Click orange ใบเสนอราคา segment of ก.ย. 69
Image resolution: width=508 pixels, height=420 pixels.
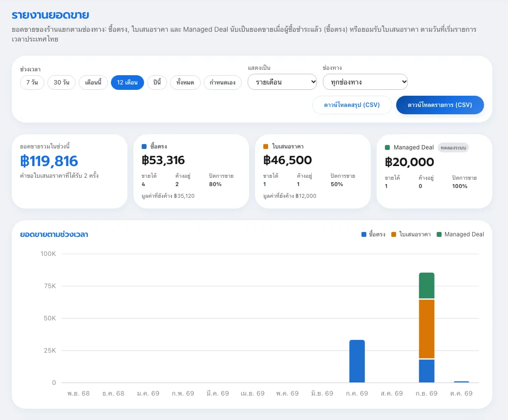[x=427, y=329]
